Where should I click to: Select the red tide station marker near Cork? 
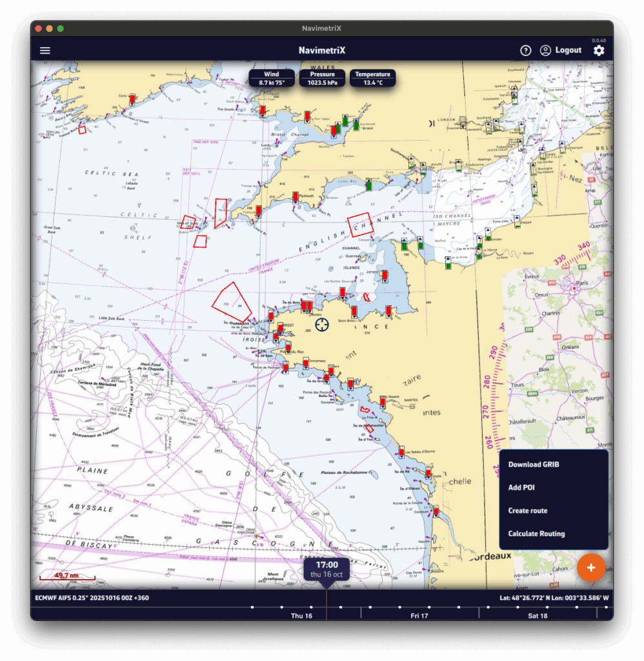click(x=132, y=99)
